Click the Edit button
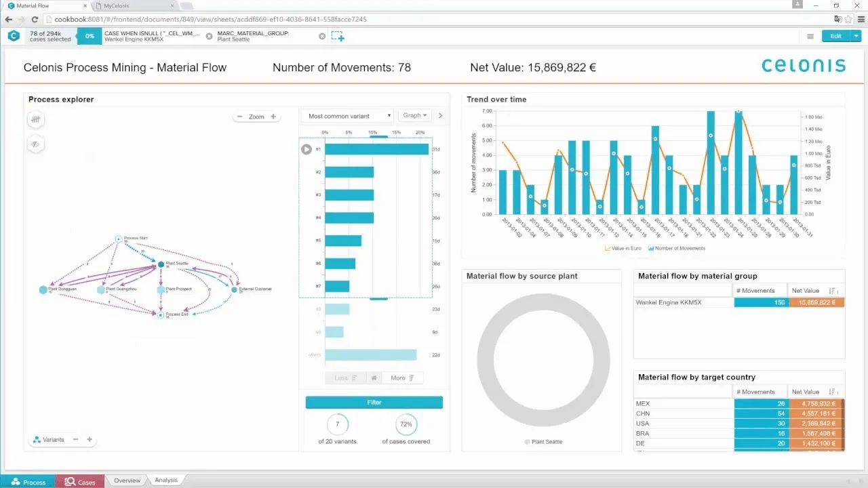 point(836,37)
